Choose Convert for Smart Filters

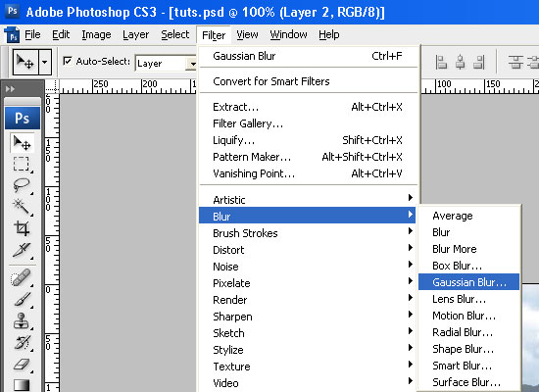[x=308, y=81]
